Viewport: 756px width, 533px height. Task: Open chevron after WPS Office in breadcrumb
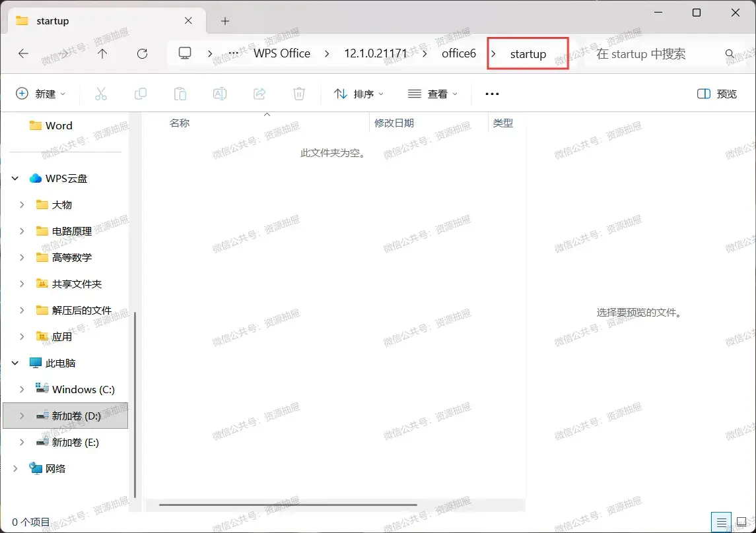click(x=327, y=53)
